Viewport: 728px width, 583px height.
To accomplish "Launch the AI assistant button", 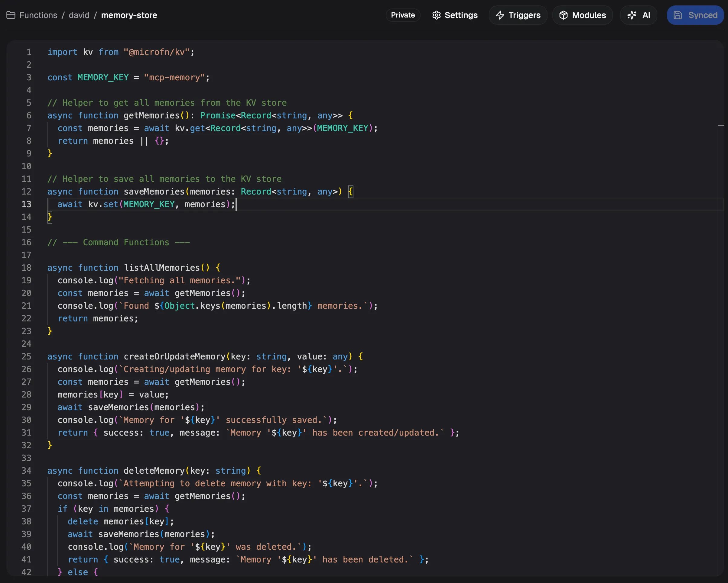I will pos(639,15).
